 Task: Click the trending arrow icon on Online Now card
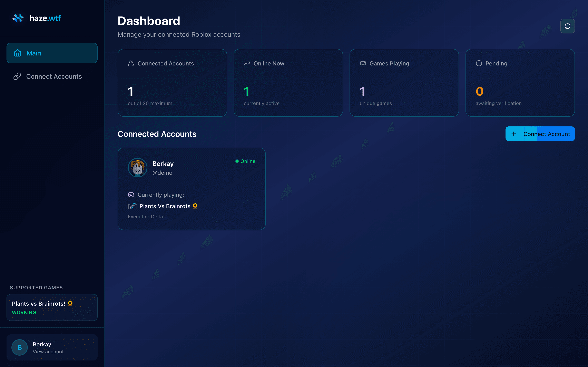click(x=247, y=63)
